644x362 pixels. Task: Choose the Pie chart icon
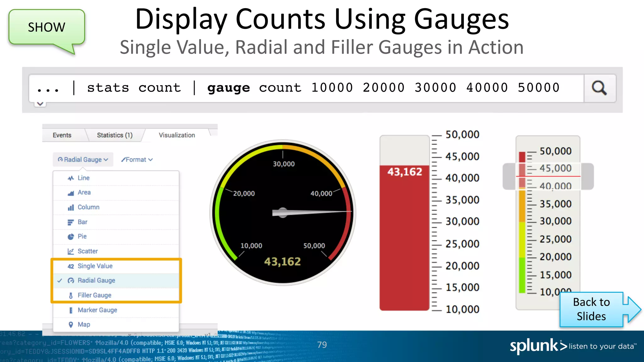(71, 237)
